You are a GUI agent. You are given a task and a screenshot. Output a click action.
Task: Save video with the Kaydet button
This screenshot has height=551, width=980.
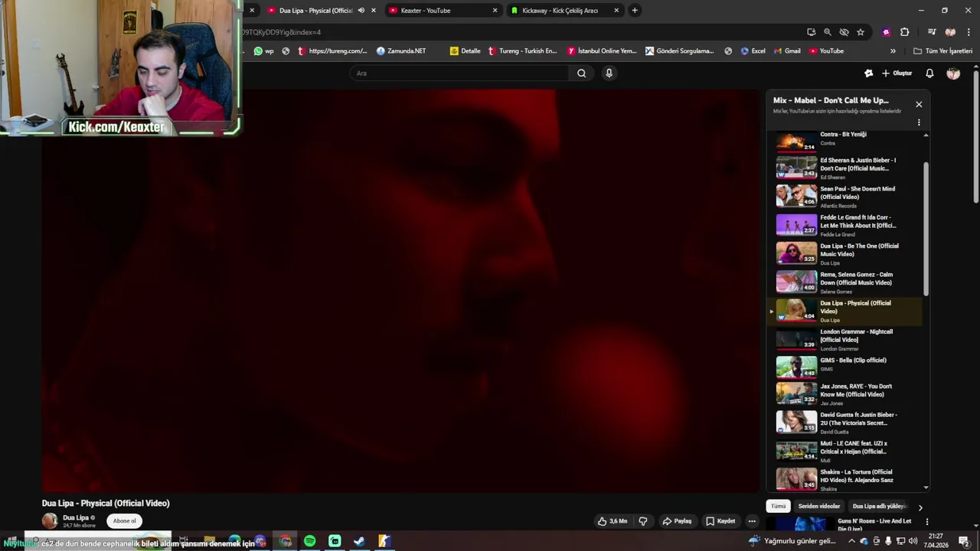pos(720,521)
